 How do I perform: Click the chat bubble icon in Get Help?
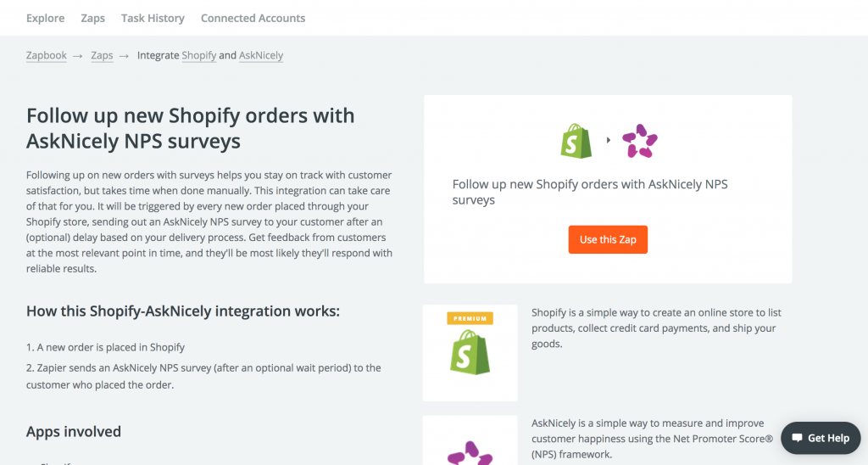click(797, 438)
